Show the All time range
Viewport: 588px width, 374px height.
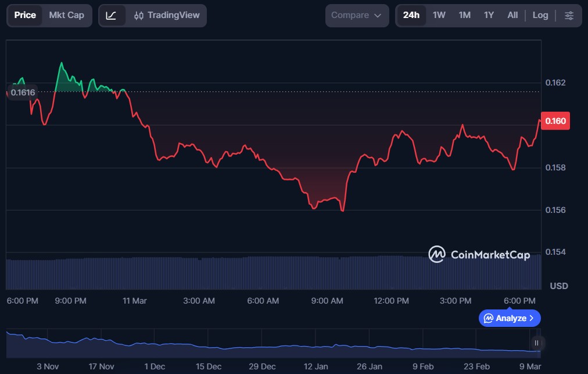point(512,16)
